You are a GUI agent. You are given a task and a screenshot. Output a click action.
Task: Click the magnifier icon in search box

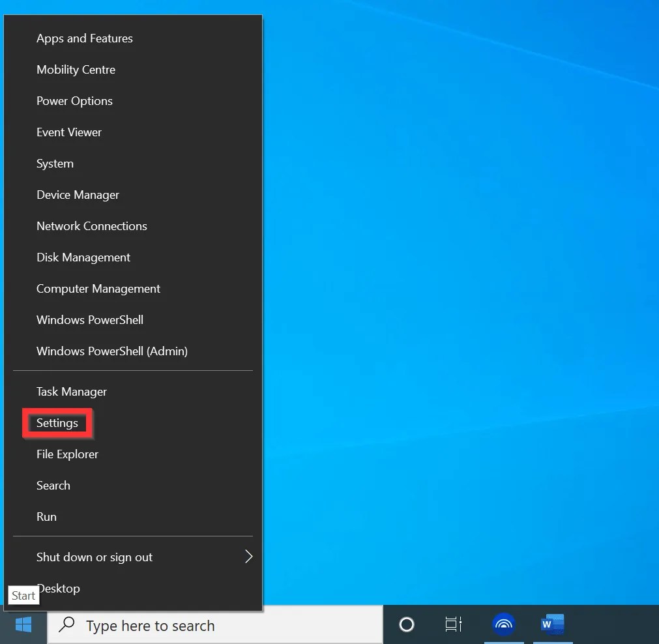[x=67, y=624]
